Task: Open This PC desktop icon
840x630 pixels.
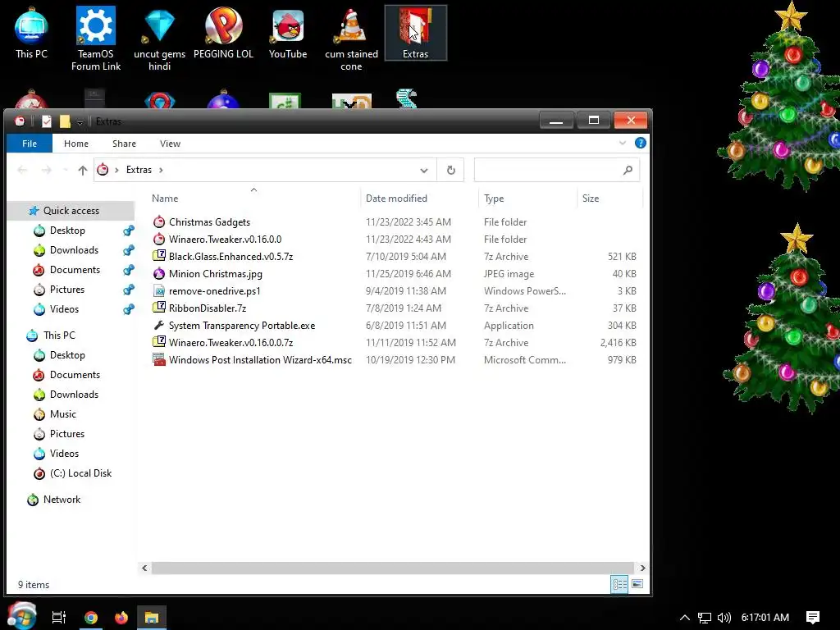Action: [31, 33]
